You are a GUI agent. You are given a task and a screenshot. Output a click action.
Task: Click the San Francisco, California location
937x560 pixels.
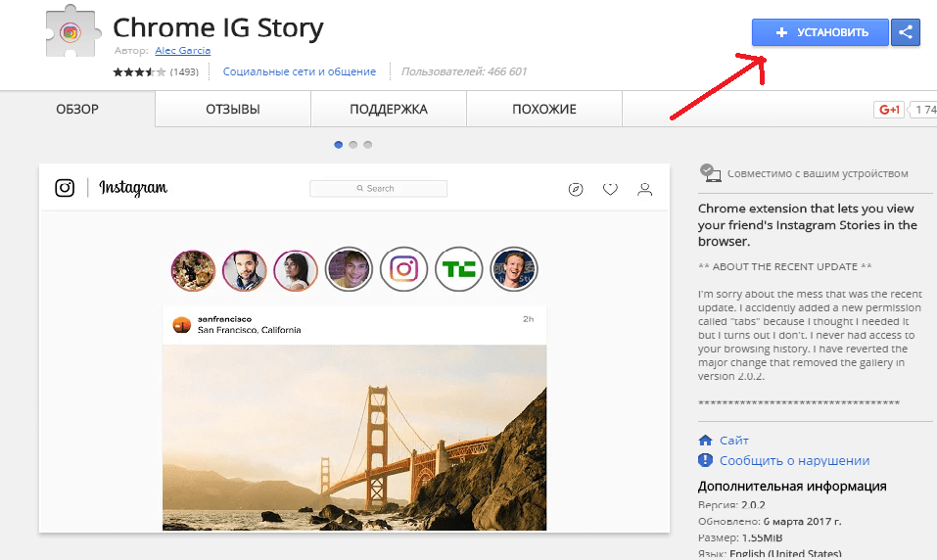point(250,330)
